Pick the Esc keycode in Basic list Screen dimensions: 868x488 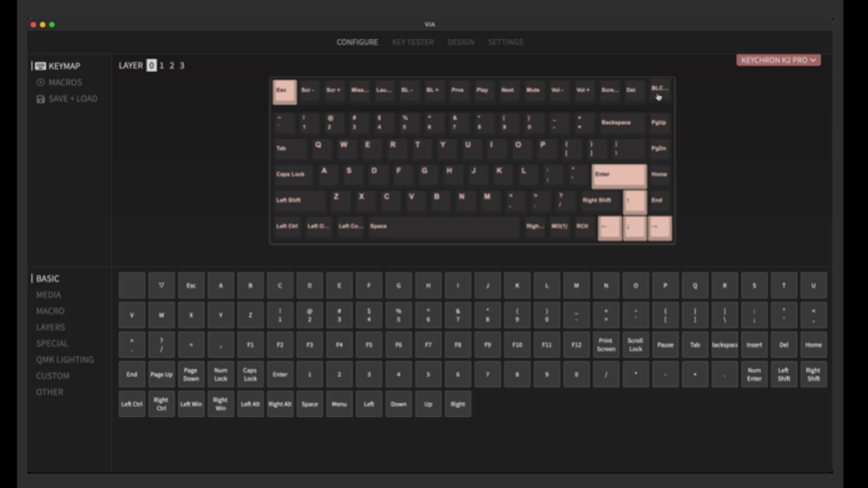tap(191, 286)
